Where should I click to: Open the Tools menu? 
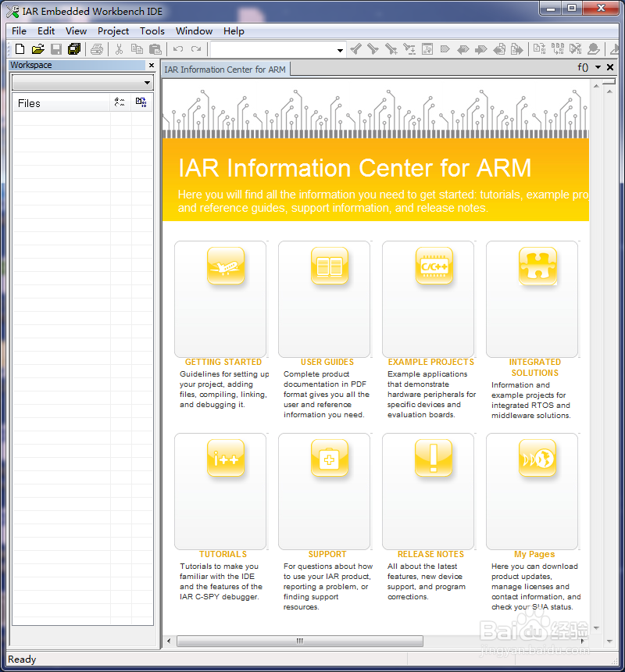click(152, 31)
